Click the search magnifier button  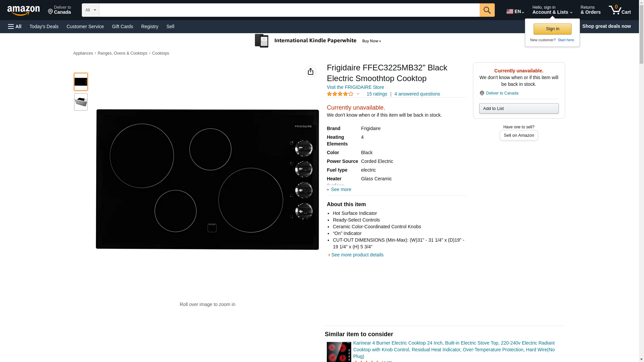point(487,10)
